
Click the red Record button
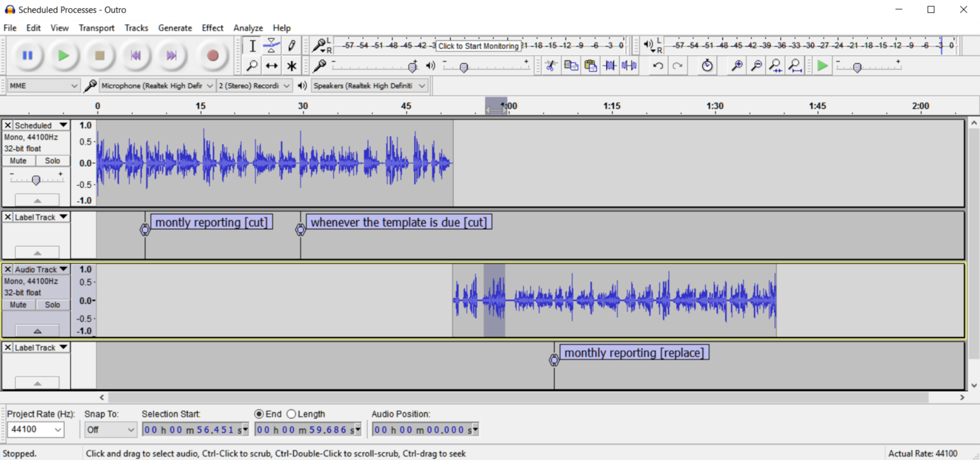click(x=213, y=56)
